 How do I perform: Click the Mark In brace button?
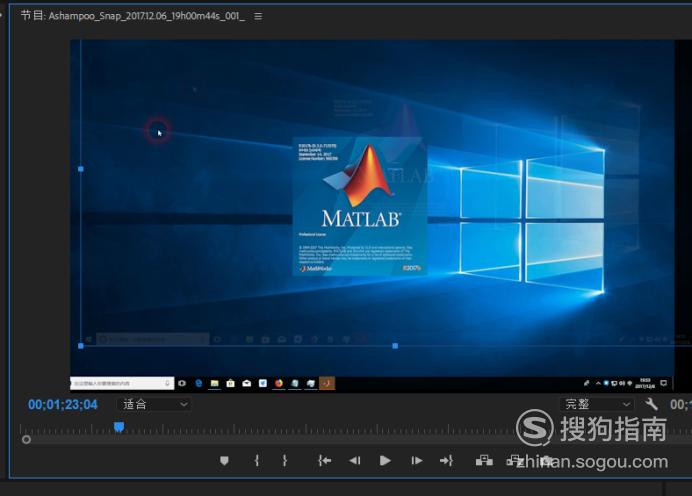pyautogui.click(x=257, y=461)
